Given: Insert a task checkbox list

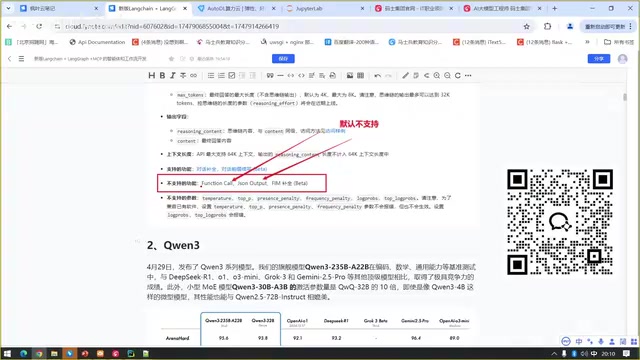Looking at the screenshot, I should [x=232, y=76].
